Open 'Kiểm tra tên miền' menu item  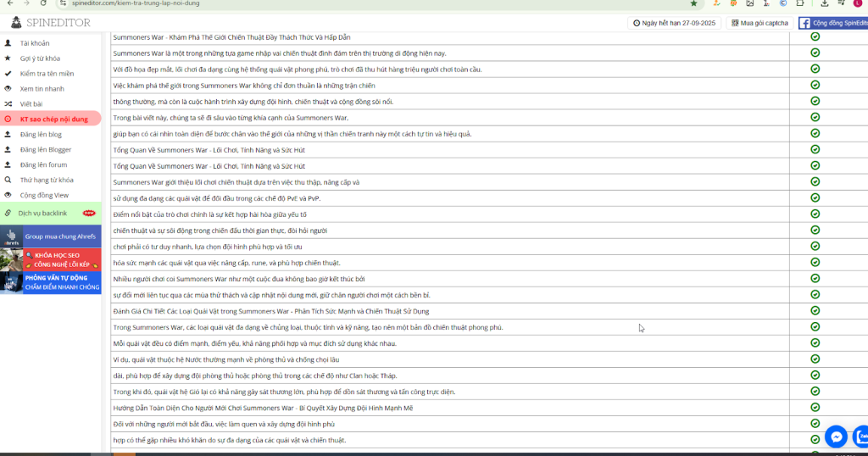pyautogui.click(x=47, y=73)
